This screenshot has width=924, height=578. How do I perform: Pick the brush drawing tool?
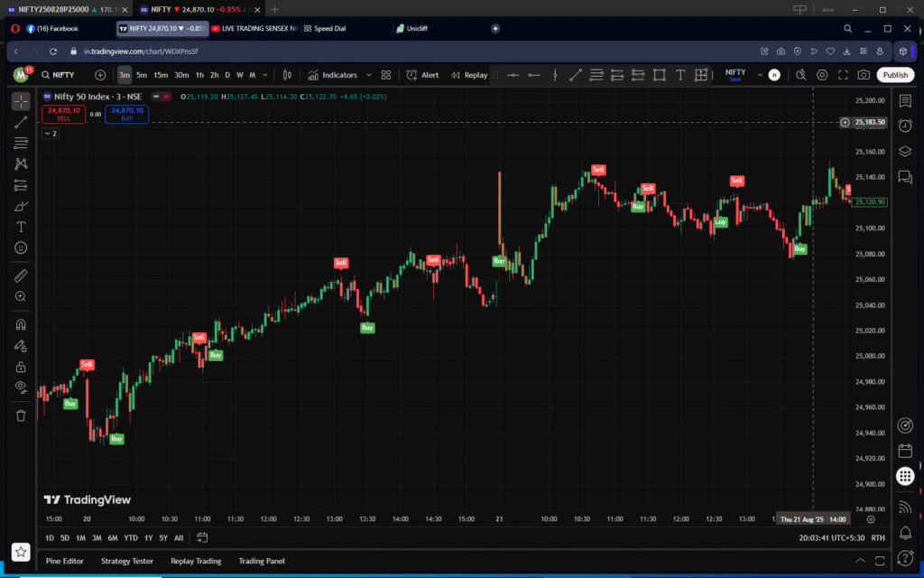[21, 206]
